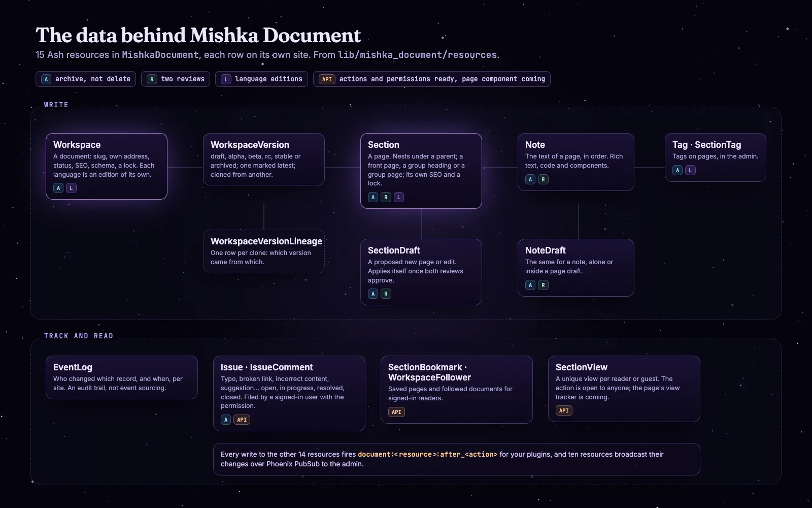The height and width of the screenshot is (508, 812).
Task: Select the 'language editions' legend chip
Action: click(261, 79)
